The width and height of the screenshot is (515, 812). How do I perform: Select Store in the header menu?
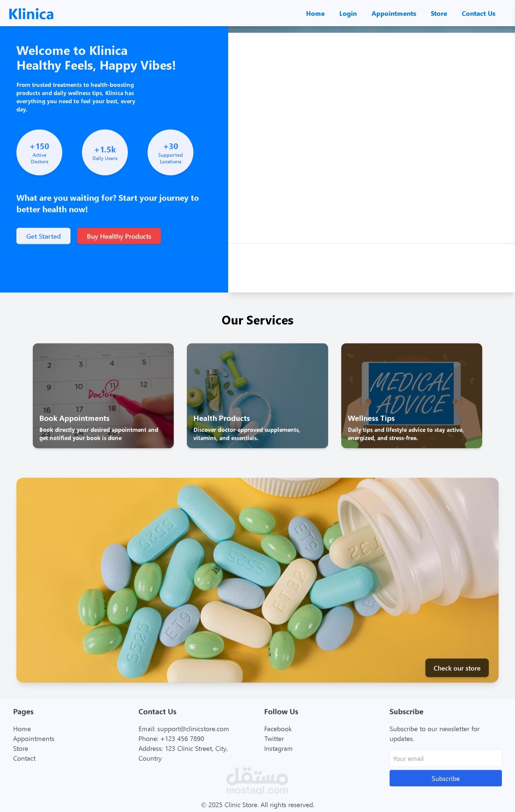click(x=439, y=13)
